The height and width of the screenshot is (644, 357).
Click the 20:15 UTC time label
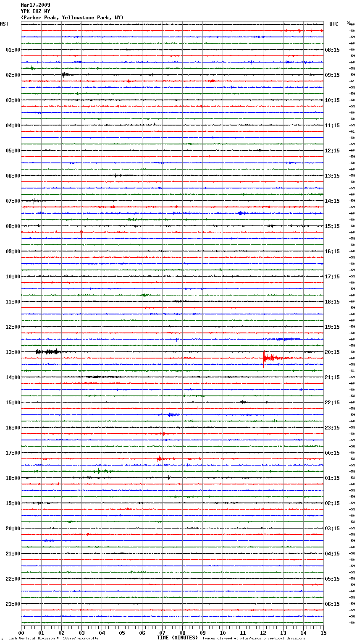332,352
